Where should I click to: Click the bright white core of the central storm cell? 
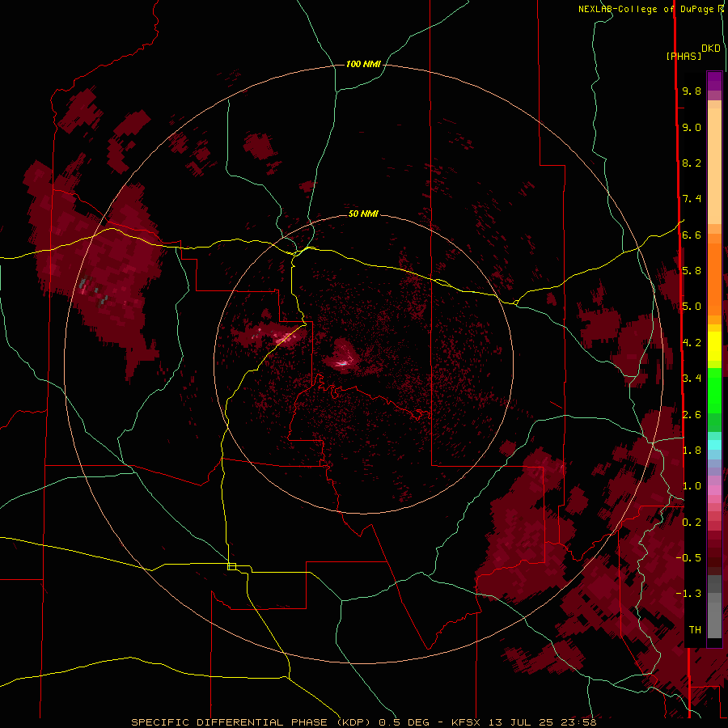pos(342,363)
